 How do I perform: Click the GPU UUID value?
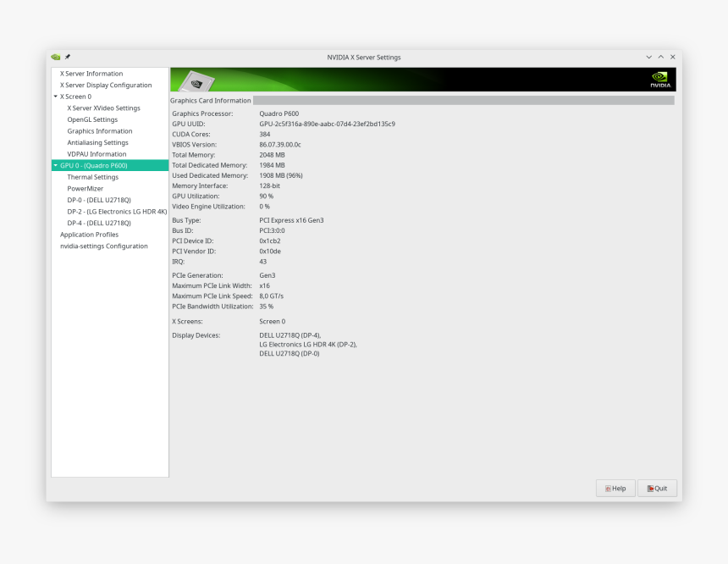328,124
